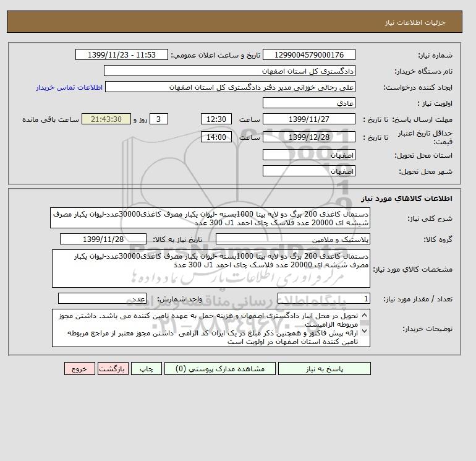Click the پاسخ به نیاز button
Image resolution: width=476 pixels, height=461 pixels.
[324, 369]
